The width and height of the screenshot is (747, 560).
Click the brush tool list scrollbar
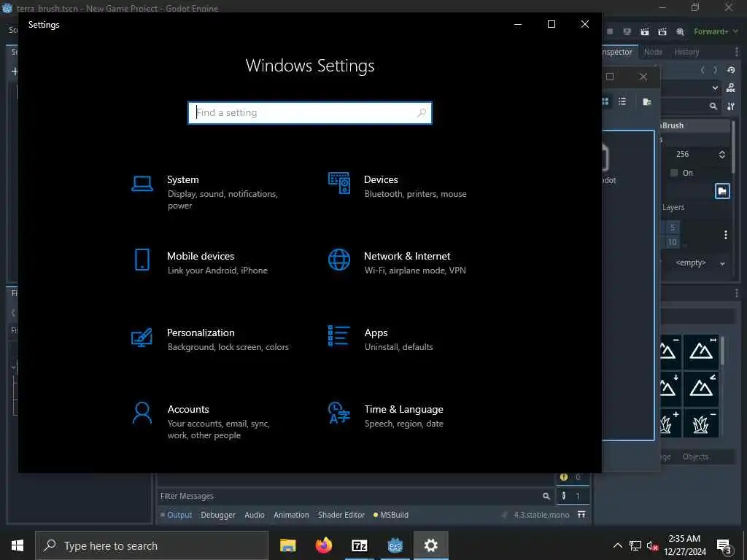coord(723,350)
